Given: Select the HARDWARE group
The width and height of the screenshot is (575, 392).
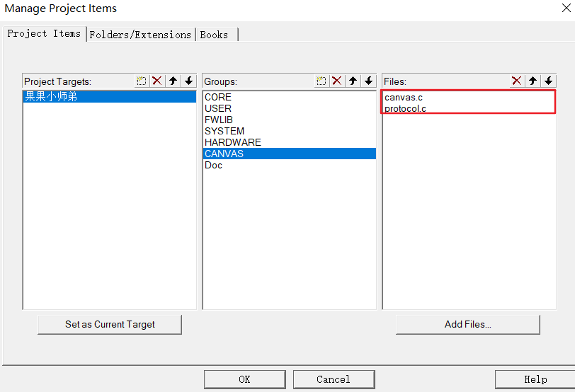Looking at the screenshot, I should pyautogui.click(x=289, y=142).
